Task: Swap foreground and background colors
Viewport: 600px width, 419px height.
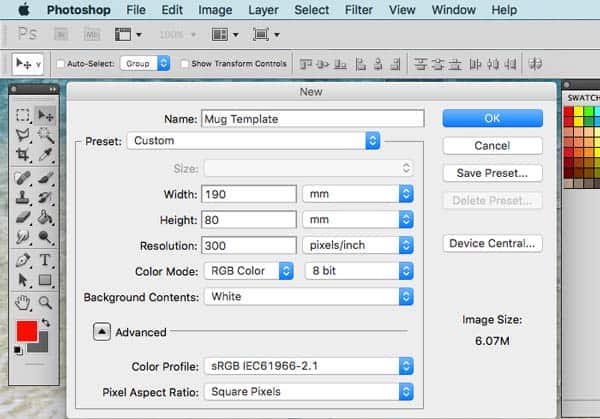Action: [x=46, y=323]
